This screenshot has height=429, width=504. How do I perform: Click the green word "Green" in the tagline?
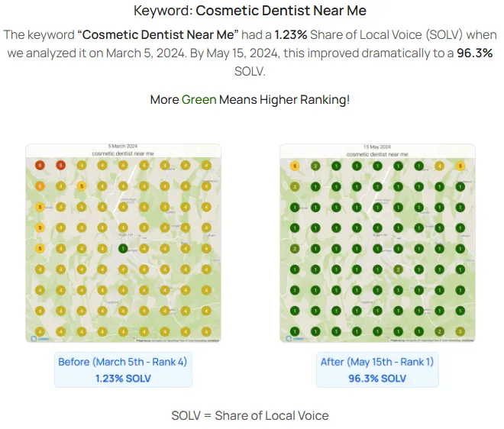pos(199,100)
